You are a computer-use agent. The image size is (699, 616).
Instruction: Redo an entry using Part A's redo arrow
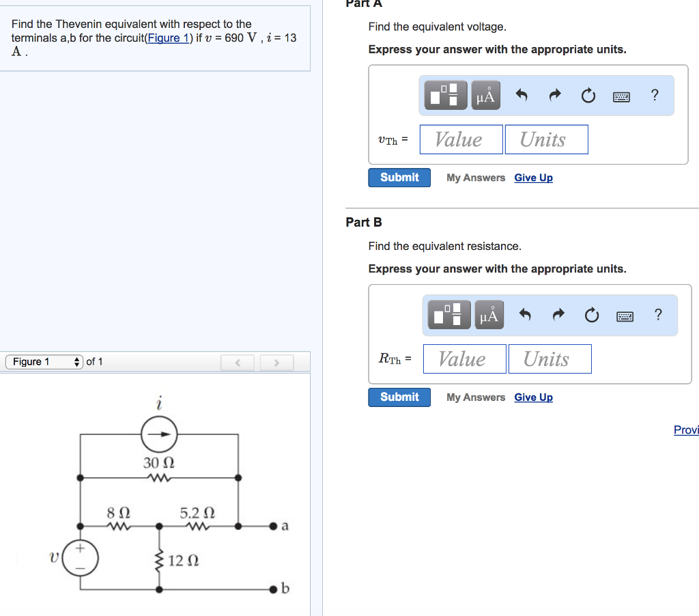tap(554, 95)
